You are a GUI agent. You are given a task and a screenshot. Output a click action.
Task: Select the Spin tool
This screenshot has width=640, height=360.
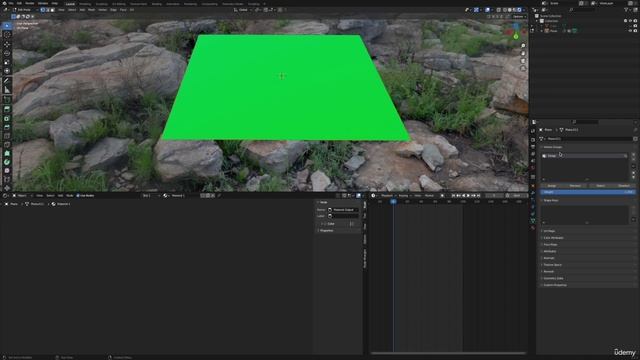pos(7,162)
